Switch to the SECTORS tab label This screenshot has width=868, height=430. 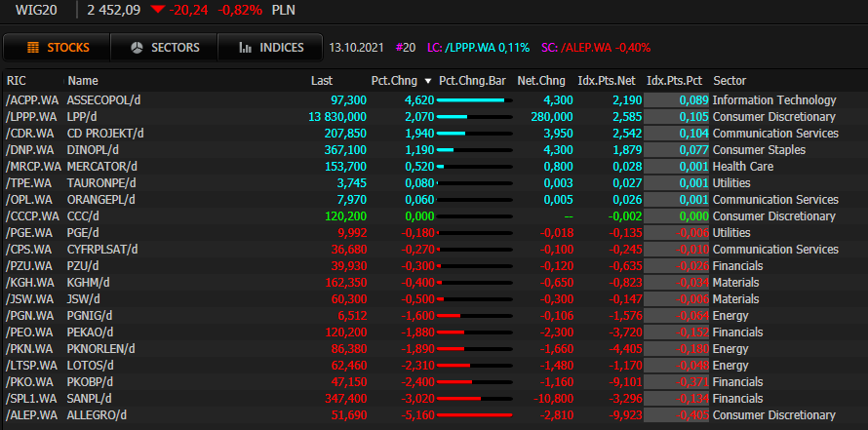(176, 48)
